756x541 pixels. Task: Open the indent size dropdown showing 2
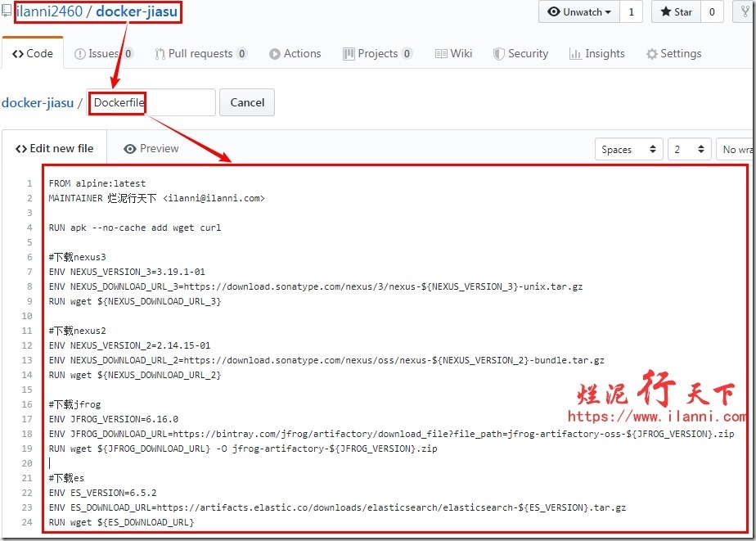click(689, 149)
